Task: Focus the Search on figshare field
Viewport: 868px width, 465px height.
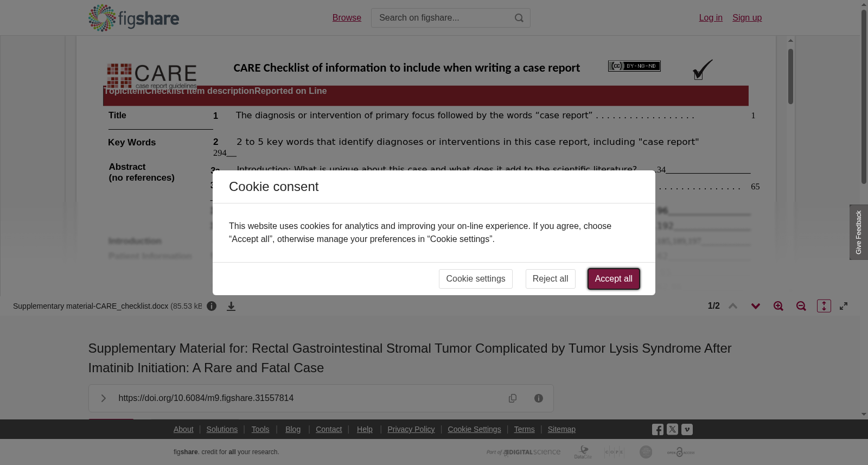Action: tap(442, 18)
